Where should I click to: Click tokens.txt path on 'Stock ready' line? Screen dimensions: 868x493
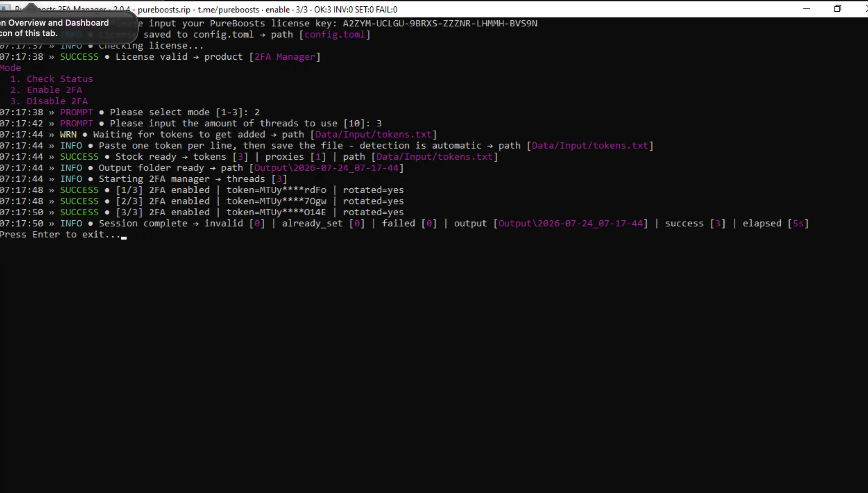(434, 157)
